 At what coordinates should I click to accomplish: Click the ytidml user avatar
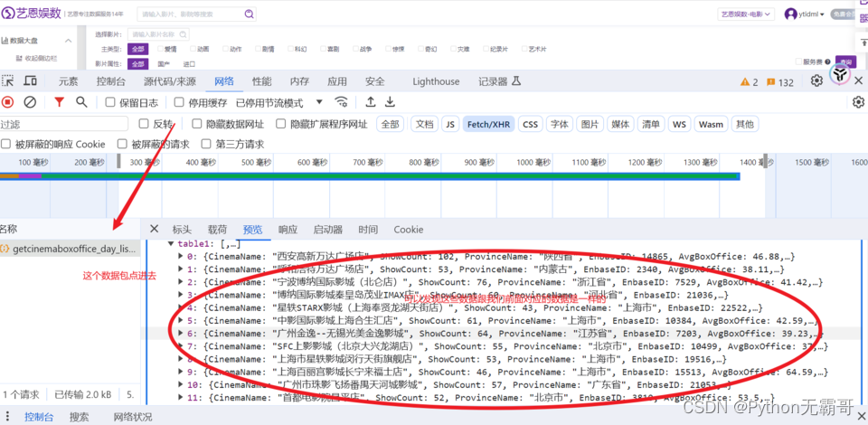pyautogui.click(x=790, y=14)
